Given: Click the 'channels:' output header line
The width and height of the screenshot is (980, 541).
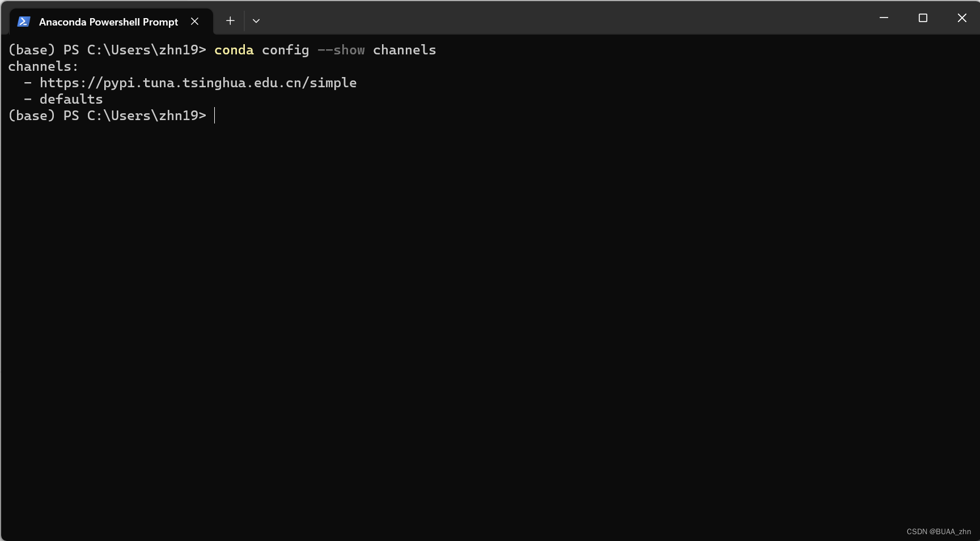Looking at the screenshot, I should [x=43, y=66].
